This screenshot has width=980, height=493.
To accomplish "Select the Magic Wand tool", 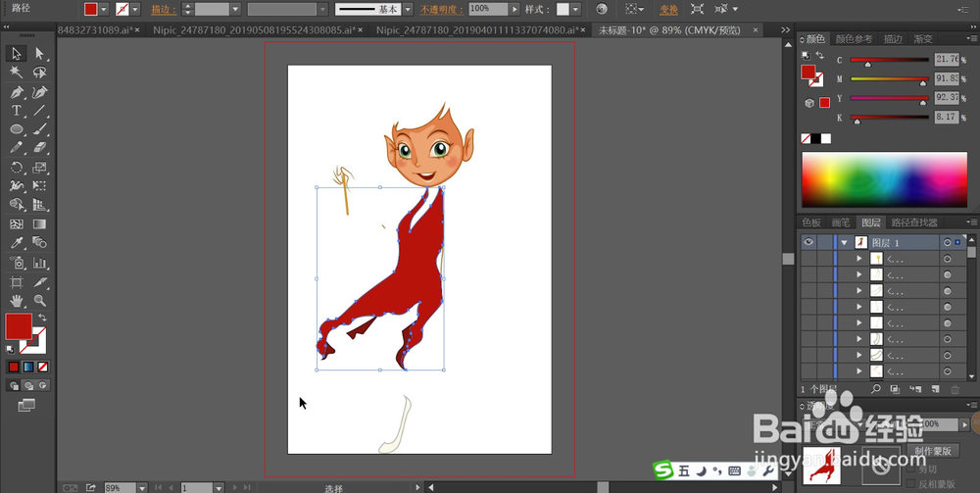I will click(x=17, y=73).
